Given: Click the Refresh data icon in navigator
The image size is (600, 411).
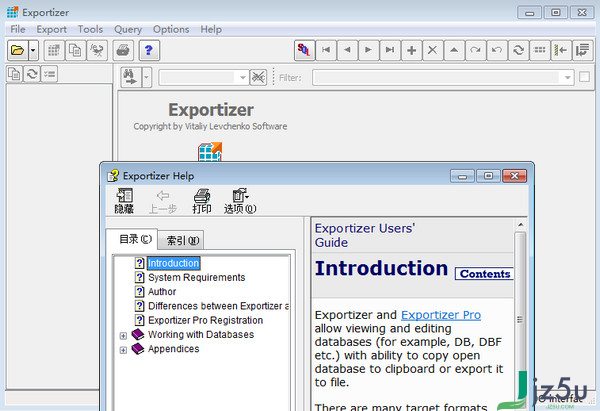Looking at the screenshot, I should (518, 50).
